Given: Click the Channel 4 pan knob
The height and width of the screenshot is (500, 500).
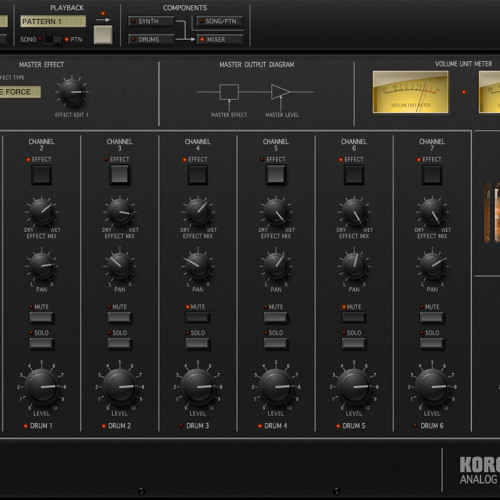Looking at the screenshot, I should click(198, 265).
